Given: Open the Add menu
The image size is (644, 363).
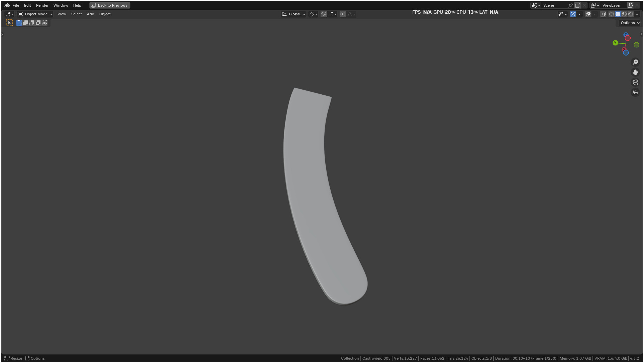Looking at the screenshot, I should click(90, 14).
